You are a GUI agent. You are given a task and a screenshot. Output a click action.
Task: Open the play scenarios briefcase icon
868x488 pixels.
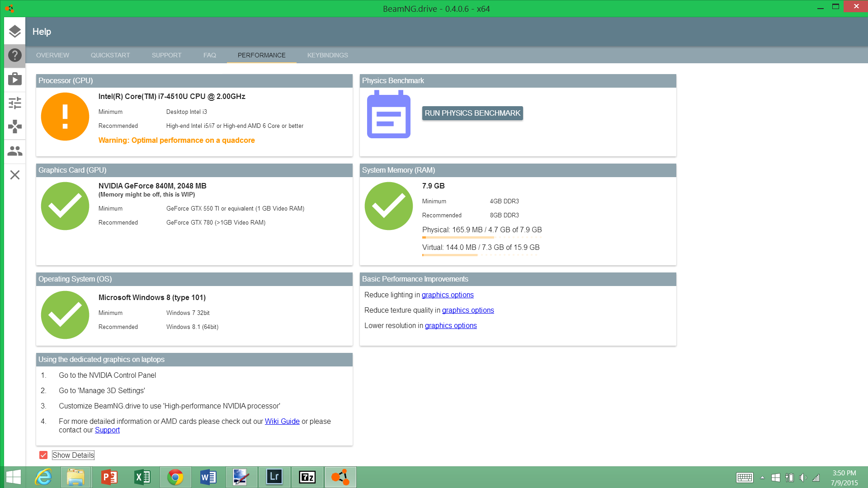(15, 79)
